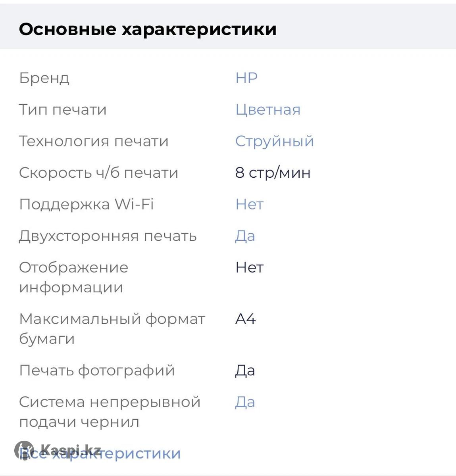Select the "Цветная" print type link
Screen dimensions: 456x476
click(267, 110)
